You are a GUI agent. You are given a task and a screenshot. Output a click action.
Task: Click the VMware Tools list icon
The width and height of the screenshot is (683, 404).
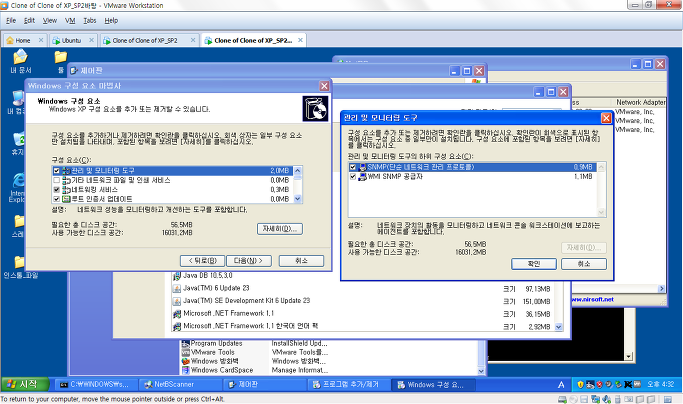tap(186, 352)
